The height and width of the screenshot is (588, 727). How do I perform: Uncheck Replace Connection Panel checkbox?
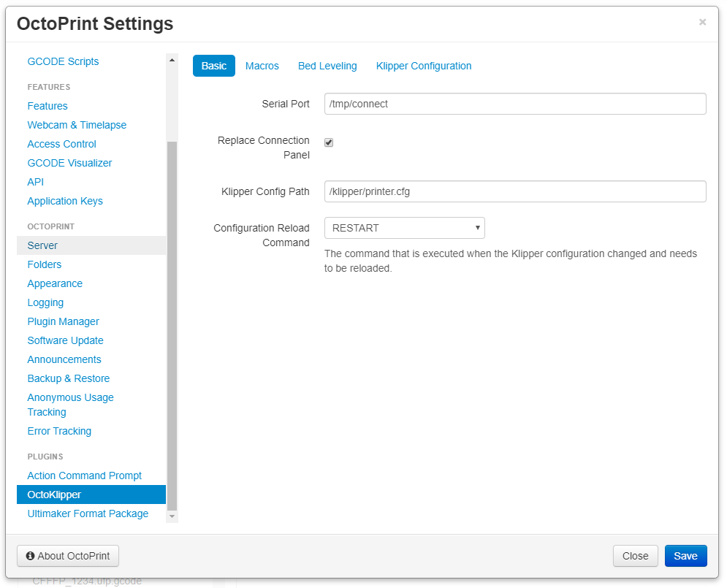click(329, 142)
